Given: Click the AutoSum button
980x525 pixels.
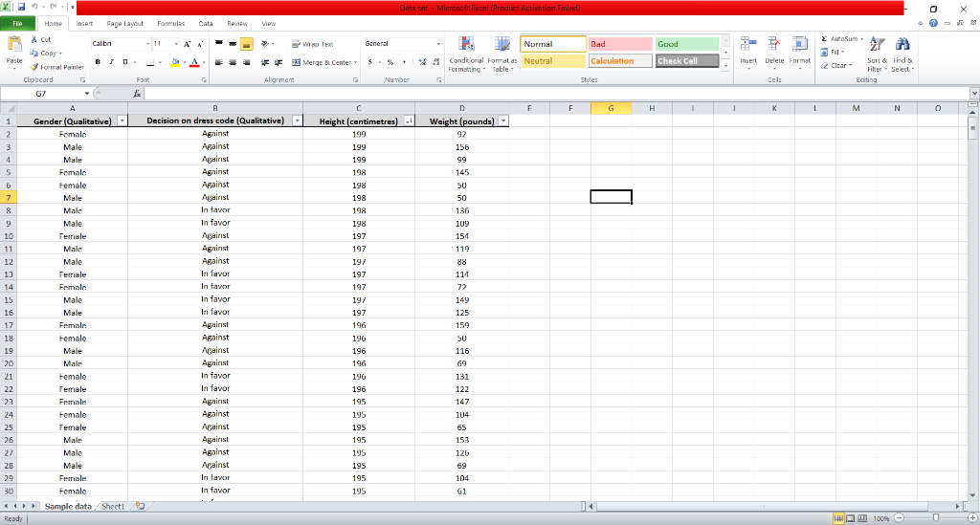Looking at the screenshot, I should coord(842,38).
